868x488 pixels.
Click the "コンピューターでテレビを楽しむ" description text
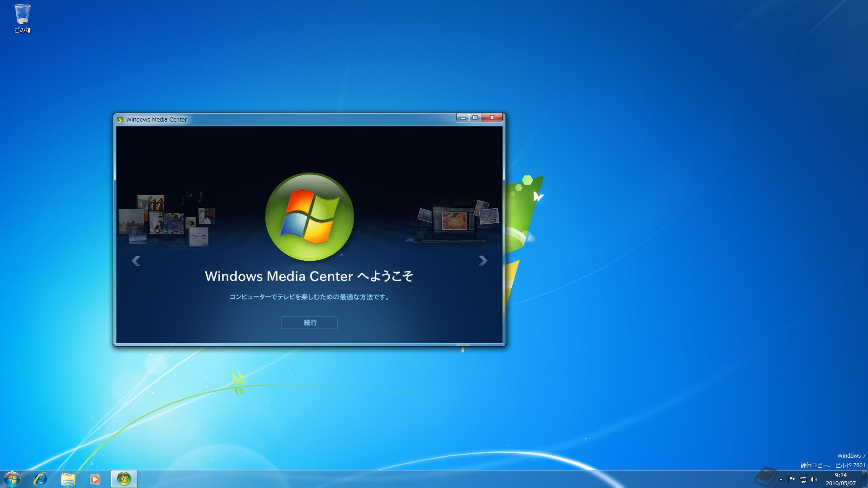click(309, 297)
